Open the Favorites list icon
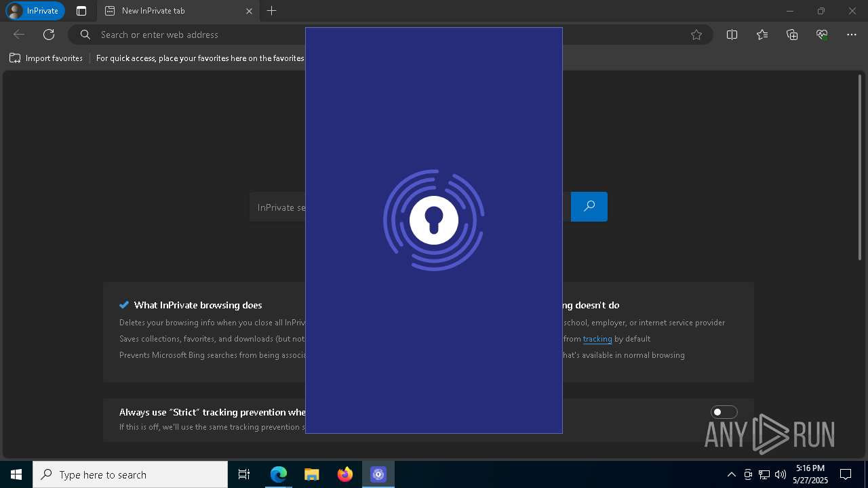 click(x=762, y=35)
